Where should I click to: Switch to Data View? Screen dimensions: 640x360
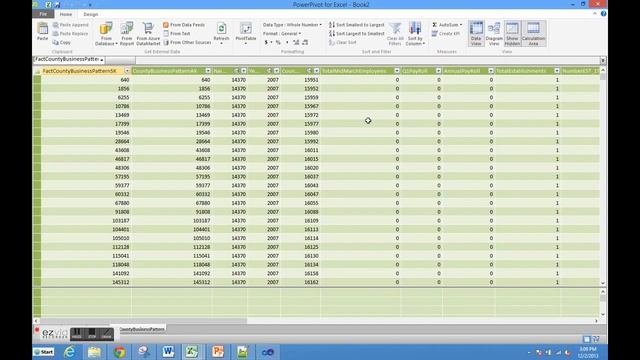pyautogui.click(x=476, y=33)
